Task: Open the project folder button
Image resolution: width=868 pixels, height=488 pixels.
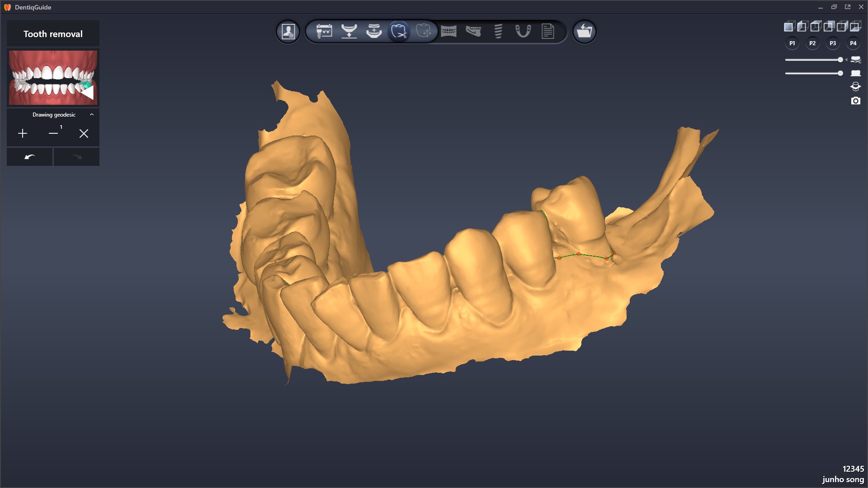Action: [x=584, y=32]
